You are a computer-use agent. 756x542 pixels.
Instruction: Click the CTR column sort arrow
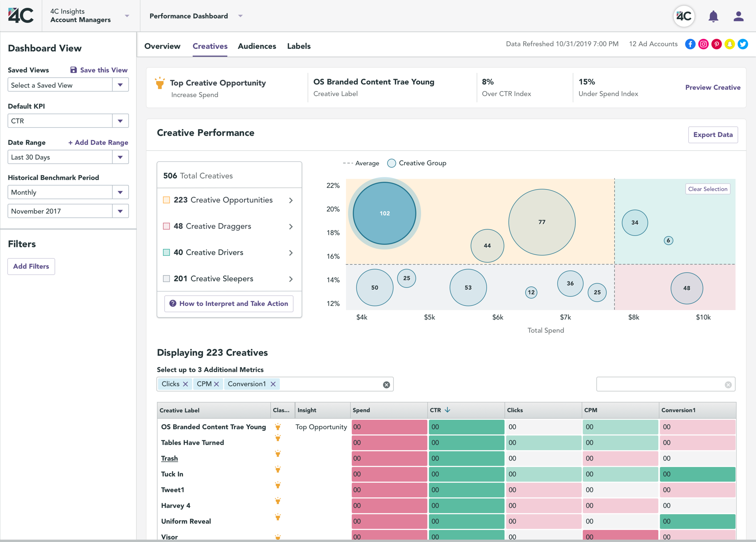[447, 410]
